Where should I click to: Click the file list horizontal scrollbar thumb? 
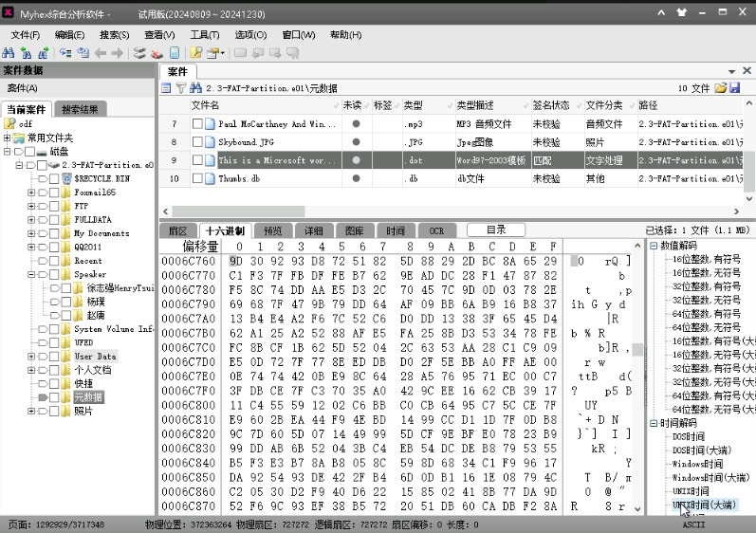(x=239, y=211)
